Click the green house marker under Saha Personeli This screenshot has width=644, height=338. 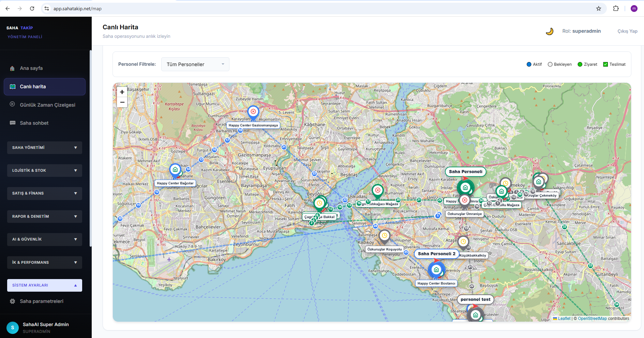click(465, 188)
